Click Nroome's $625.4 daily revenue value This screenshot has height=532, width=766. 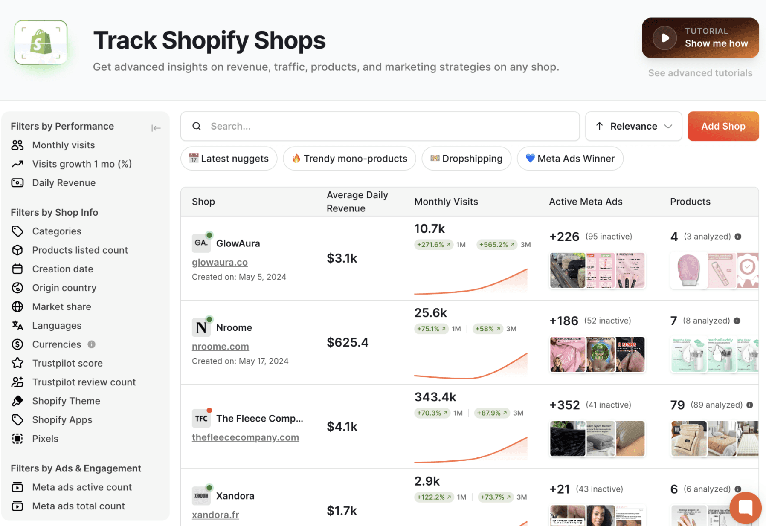[348, 342]
